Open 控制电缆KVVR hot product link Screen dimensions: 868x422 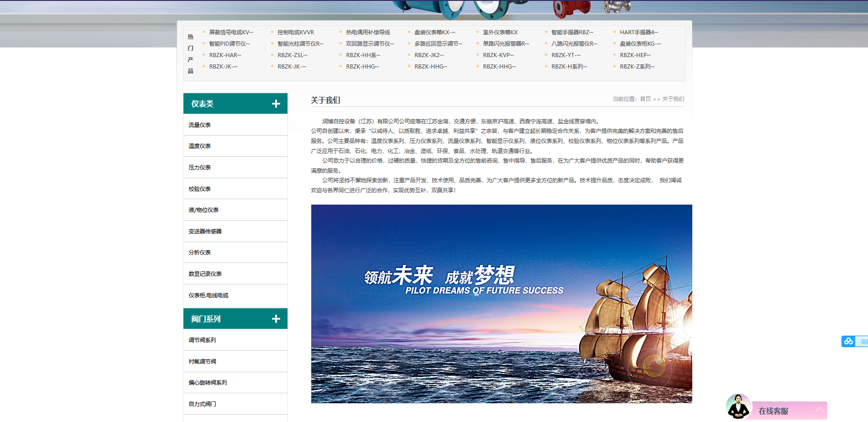(296, 32)
